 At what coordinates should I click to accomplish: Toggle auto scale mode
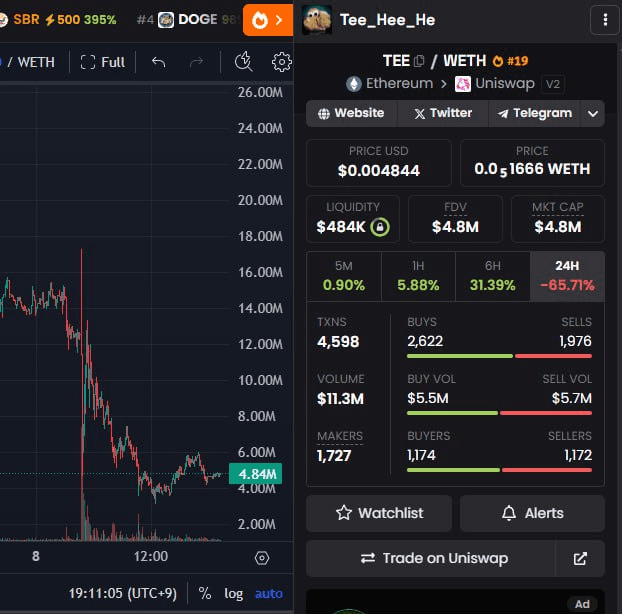pos(269,594)
